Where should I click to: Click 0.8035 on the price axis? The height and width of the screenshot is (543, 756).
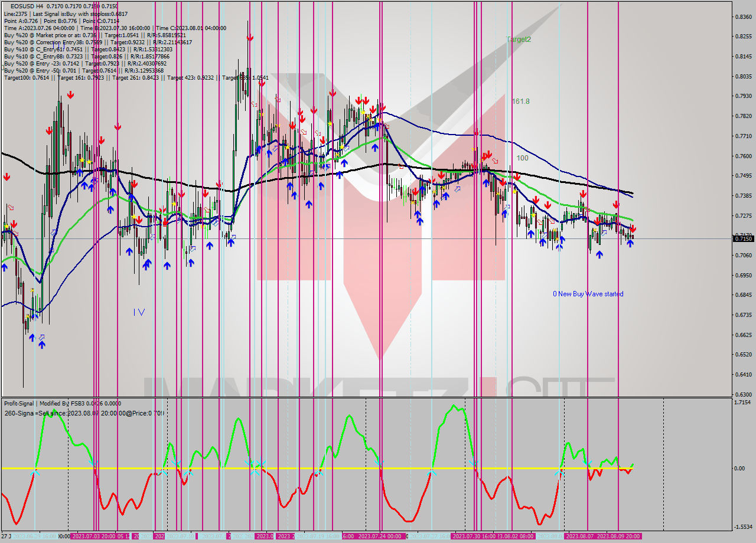click(x=743, y=76)
